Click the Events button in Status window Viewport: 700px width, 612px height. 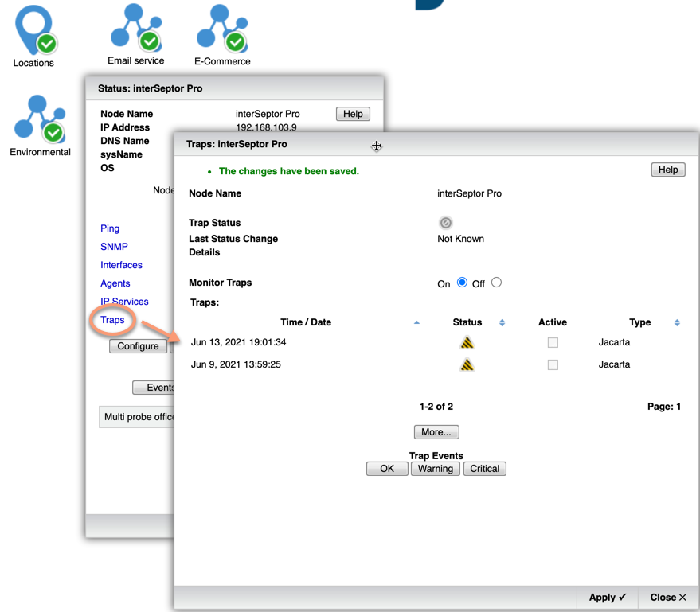[154, 388]
